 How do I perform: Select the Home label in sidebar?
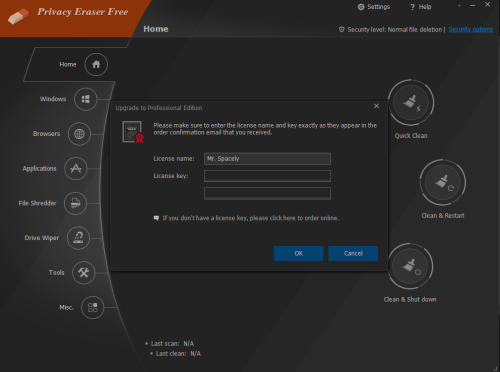68,64
